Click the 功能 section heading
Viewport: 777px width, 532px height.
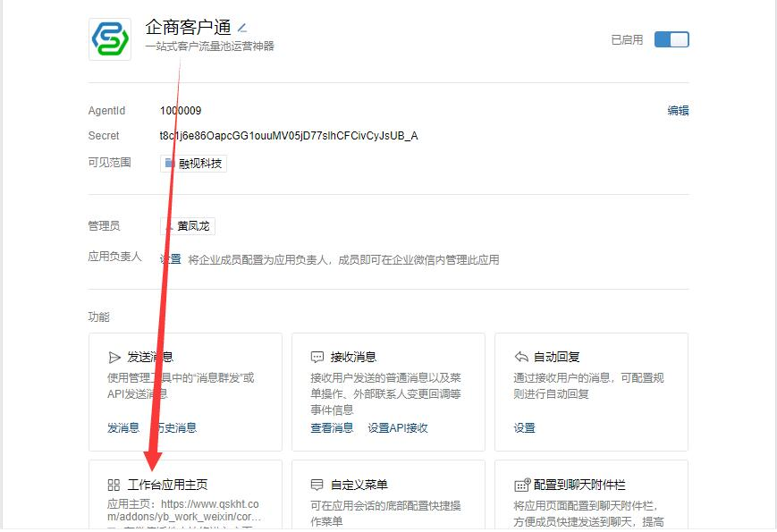98,317
